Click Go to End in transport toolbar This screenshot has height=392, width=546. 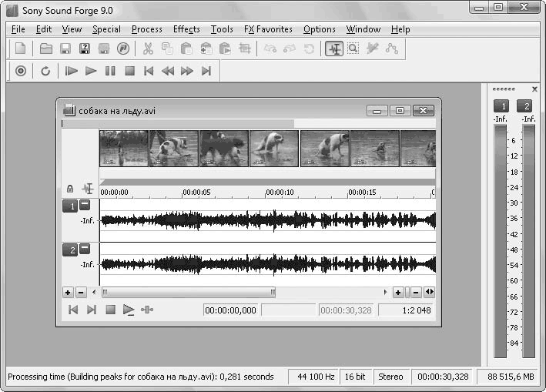coord(206,71)
